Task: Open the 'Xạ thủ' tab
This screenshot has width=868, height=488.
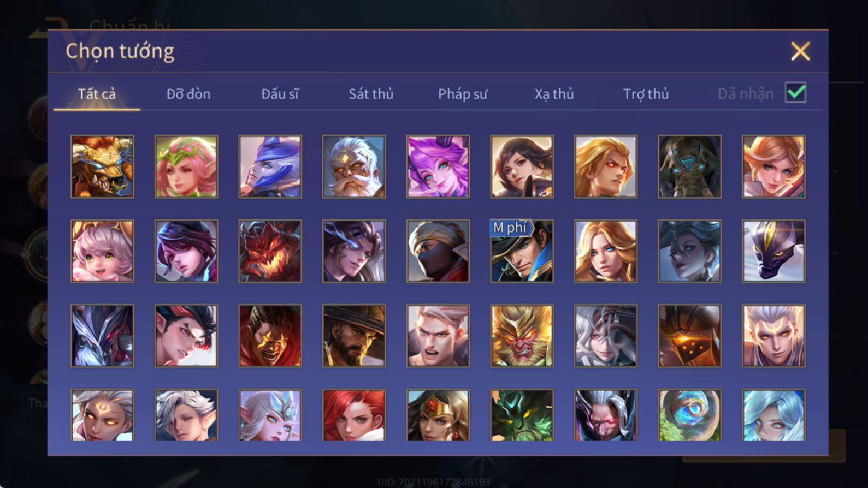Action: 554,94
